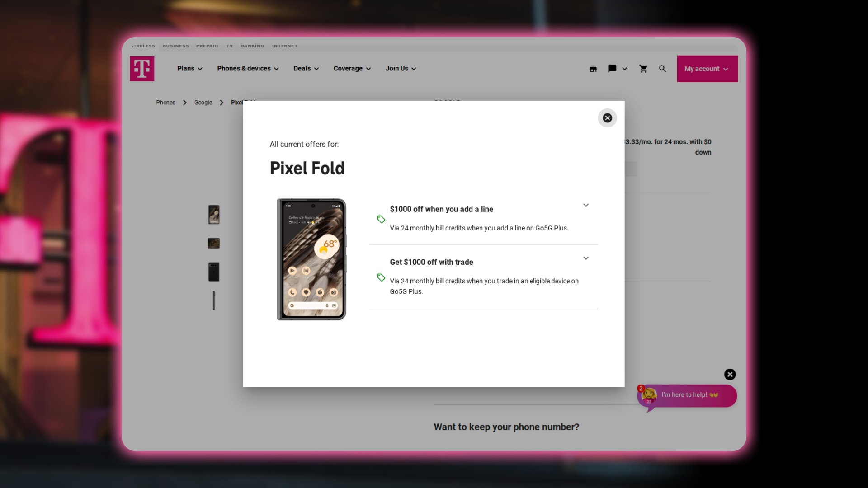The image size is (868, 488).
Task: Expand the chat options chevron
Action: (x=625, y=69)
